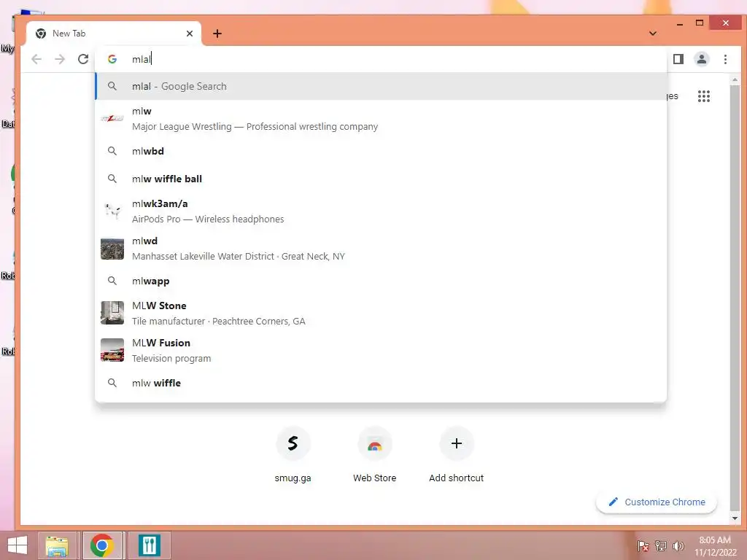747x560 pixels.
Task: Expand the tab search chevron
Action: pos(653,34)
